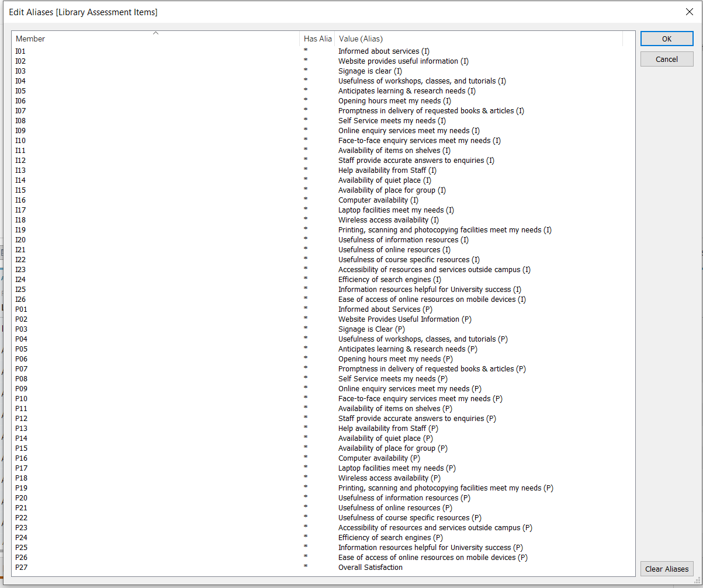703x588 pixels.
Task: Click the Clear Aliases button
Action: (x=667, y=569)
